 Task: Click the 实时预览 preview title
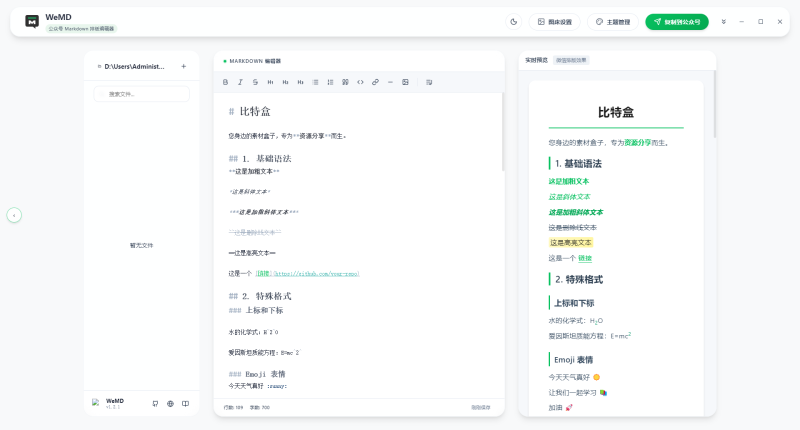pyautogui.click(x=537, y=60)
